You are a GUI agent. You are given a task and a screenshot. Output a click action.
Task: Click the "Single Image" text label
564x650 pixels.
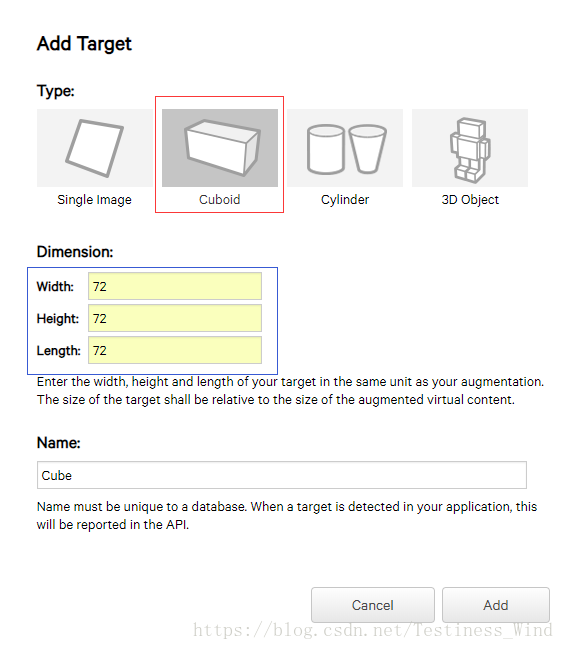click(94, 200)
